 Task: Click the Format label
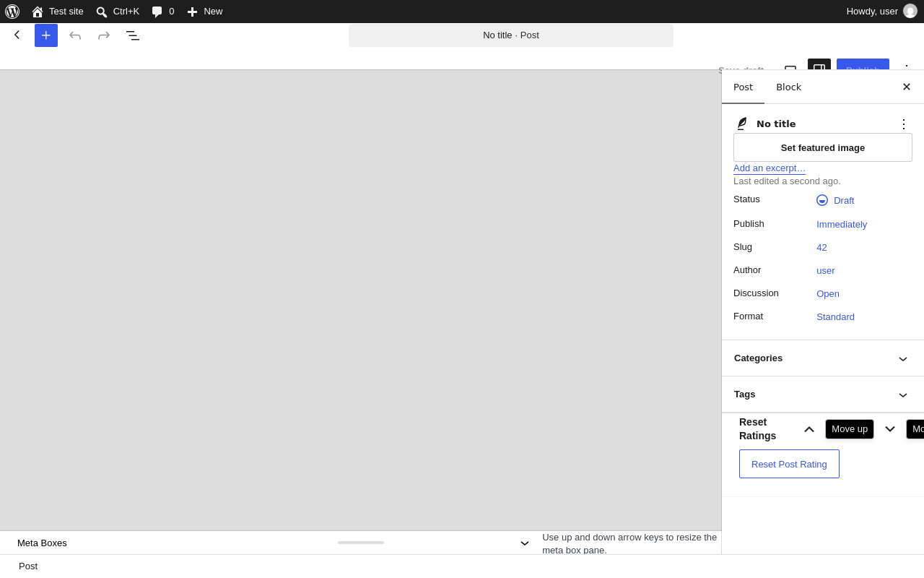pos(748,316)
